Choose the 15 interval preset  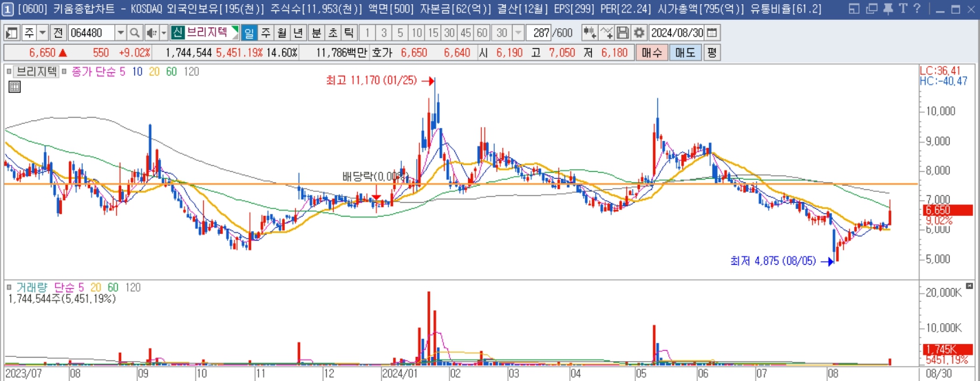coord(433,33)
